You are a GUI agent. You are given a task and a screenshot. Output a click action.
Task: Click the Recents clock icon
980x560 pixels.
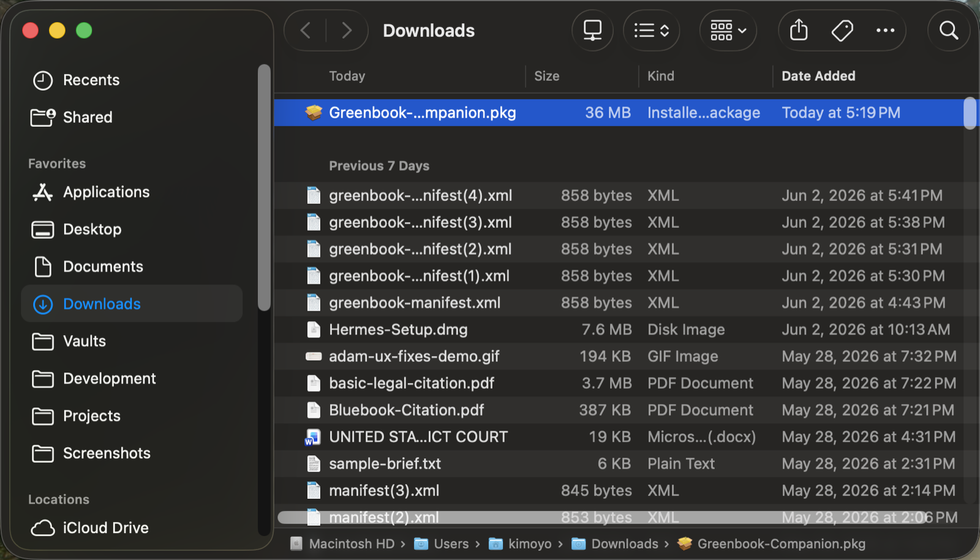[x=43, y=80]
